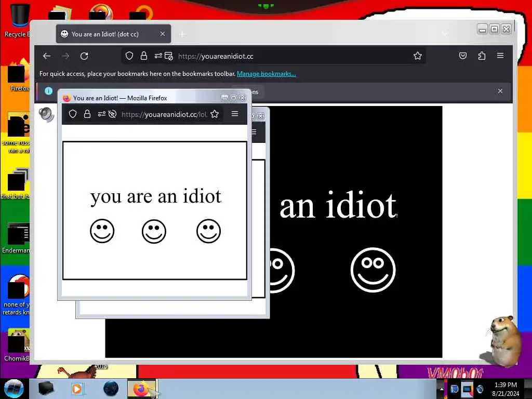This screenshot has width=532, height=399.
Task: Go back using the main Firefox back arrow
Action: 47,56
